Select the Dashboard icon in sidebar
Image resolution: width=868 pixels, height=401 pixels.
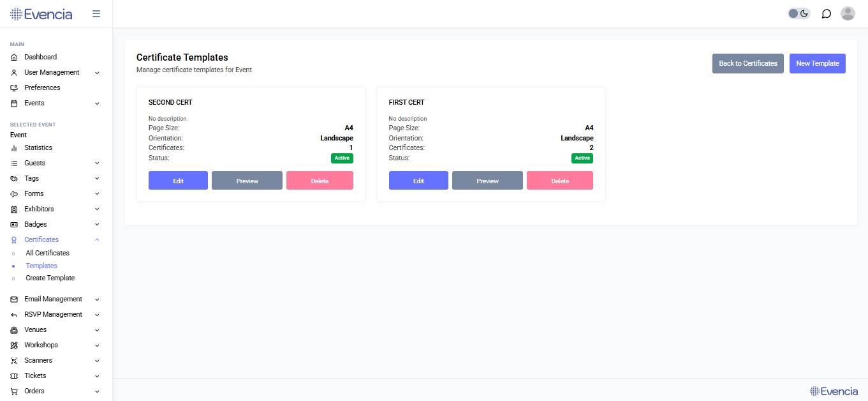(13, 57)
